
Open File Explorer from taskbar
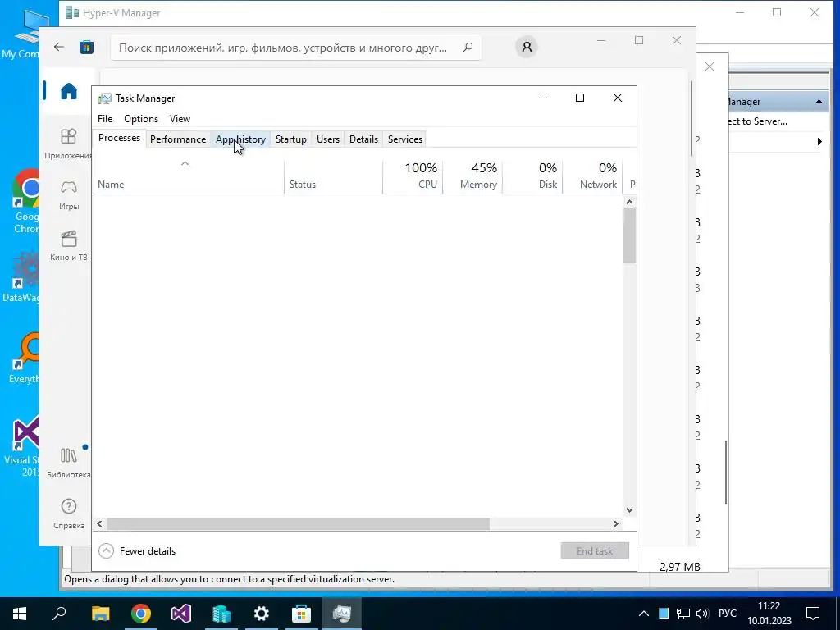pyautogui.click(x=100, y=614)
